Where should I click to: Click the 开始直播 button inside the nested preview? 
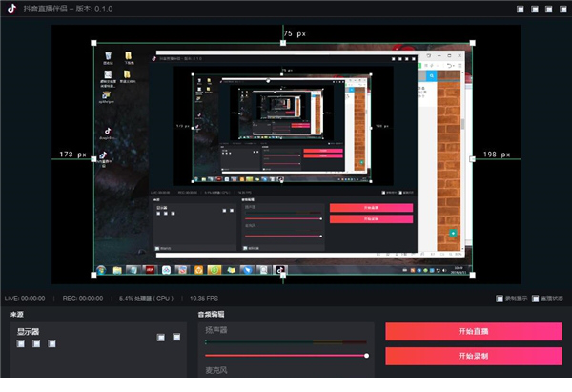372,208
